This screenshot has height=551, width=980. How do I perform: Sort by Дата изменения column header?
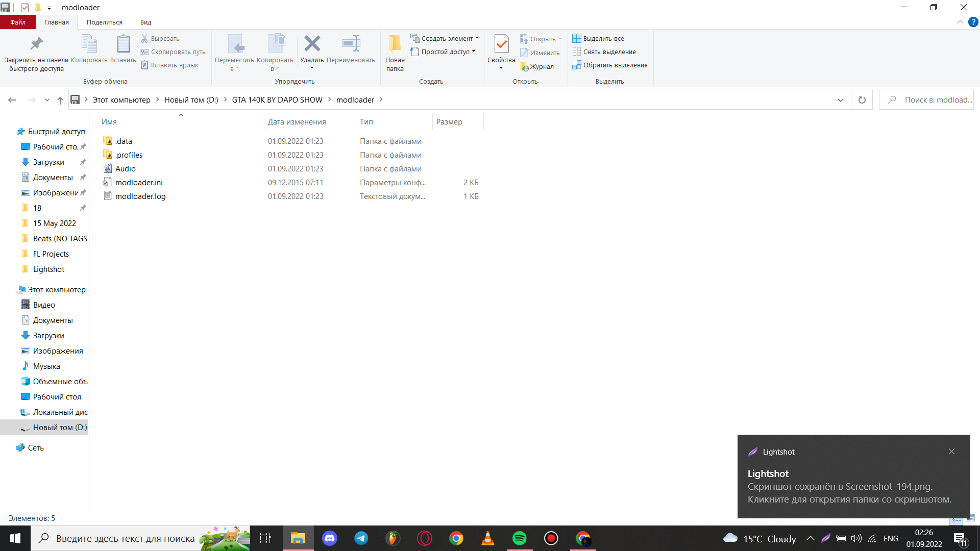[x=310, y=121]
